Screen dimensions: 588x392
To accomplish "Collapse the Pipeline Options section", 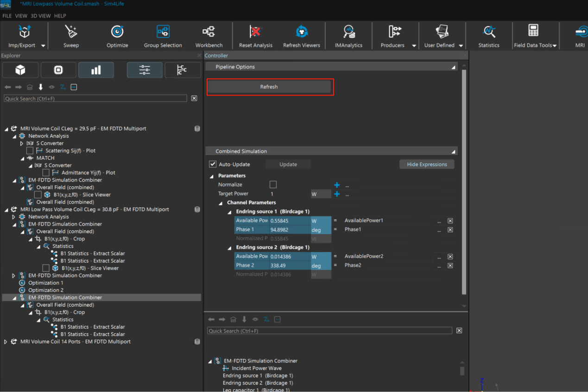I will (x=454, y=67).
